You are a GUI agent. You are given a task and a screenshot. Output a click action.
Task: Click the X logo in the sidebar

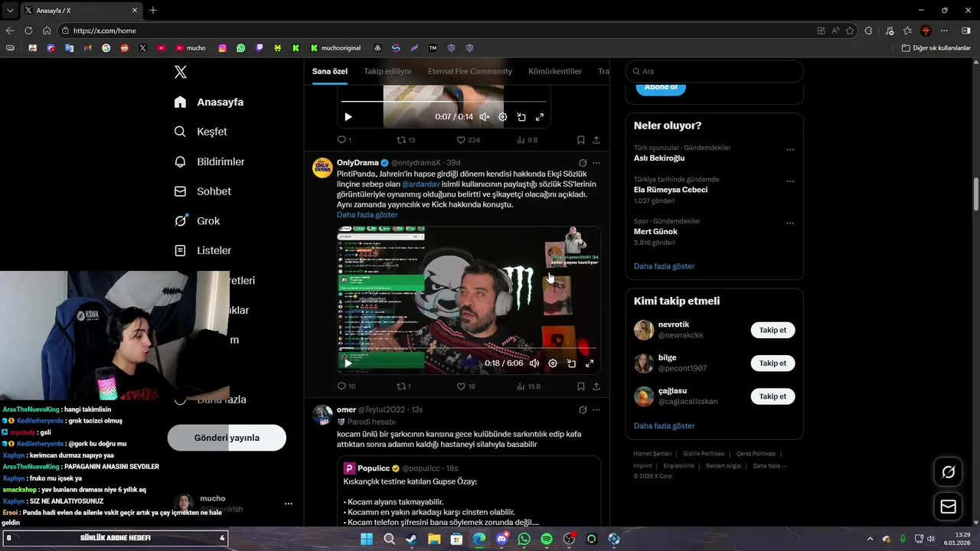pos(180,72)
